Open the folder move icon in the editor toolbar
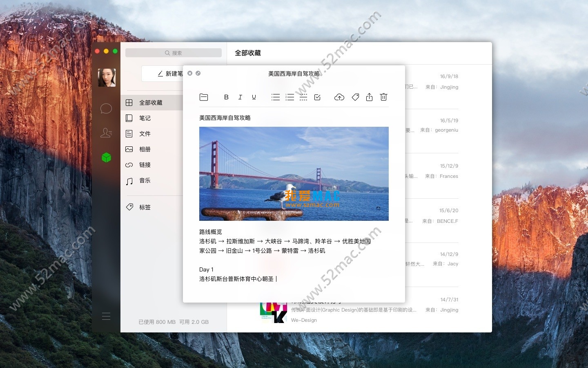 [204, 97]
